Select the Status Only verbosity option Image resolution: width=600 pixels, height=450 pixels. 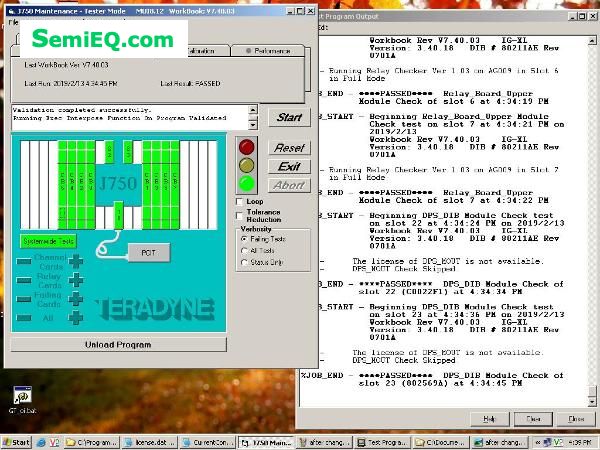(244, 262)
